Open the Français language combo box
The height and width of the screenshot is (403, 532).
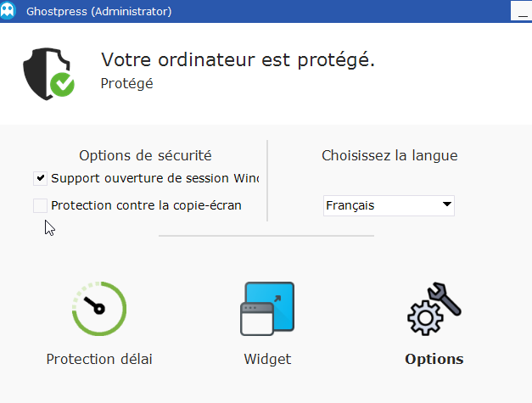(x=382, y=204)
